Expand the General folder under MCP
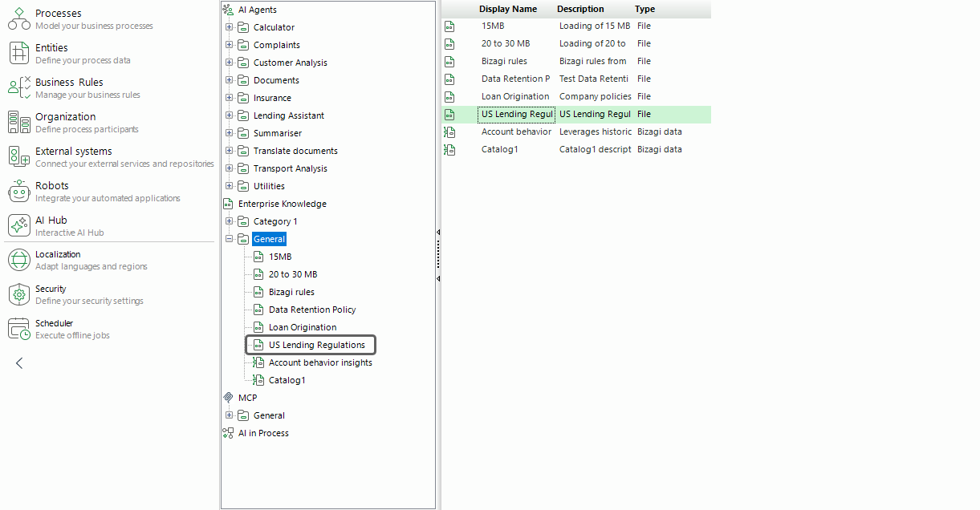The height and width of the screenshot is (510, 980). [229, 415]
